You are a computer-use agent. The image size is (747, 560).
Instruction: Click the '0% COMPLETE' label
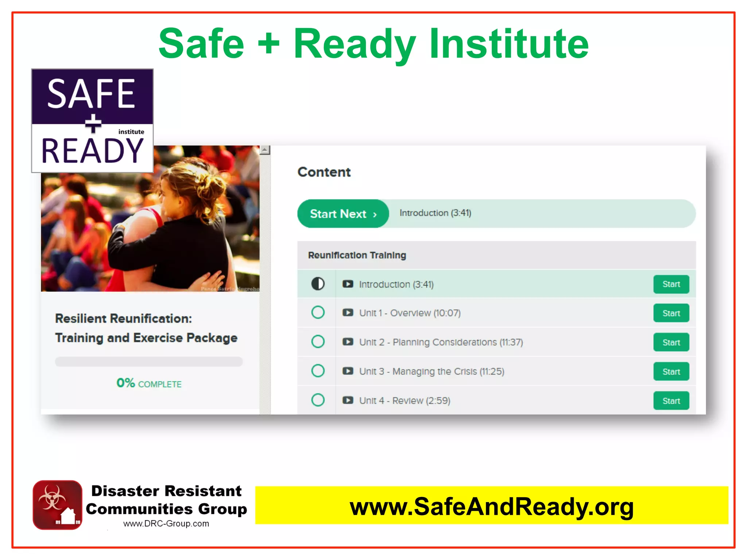(x=149, y=383)
